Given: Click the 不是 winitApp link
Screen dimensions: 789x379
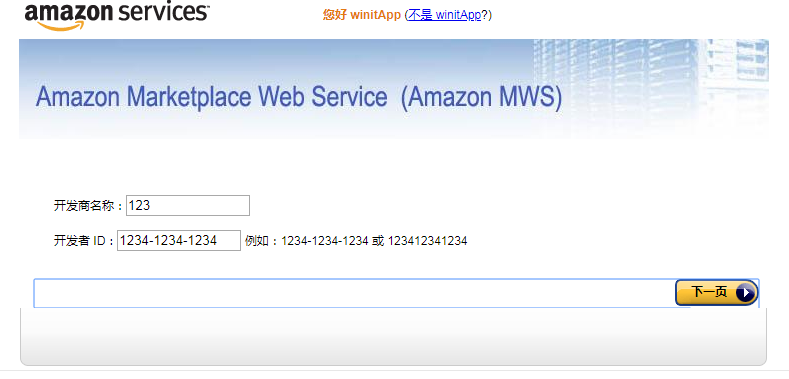Looking at the screenshot, I should 444,15.
